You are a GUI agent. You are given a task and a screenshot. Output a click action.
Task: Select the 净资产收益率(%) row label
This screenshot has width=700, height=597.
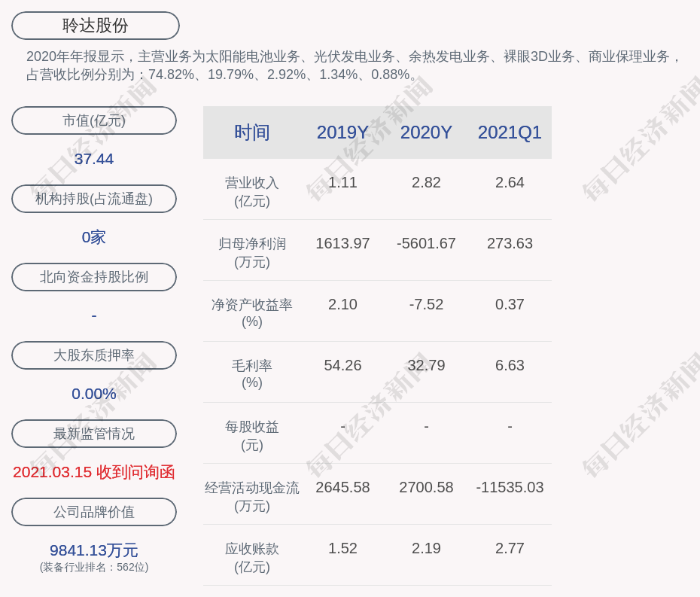(252, 313)
